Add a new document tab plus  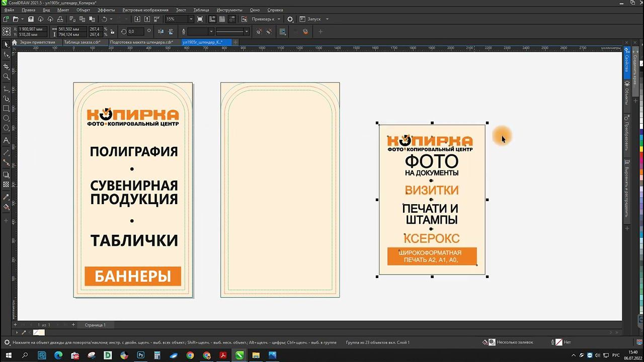(235, 42)
